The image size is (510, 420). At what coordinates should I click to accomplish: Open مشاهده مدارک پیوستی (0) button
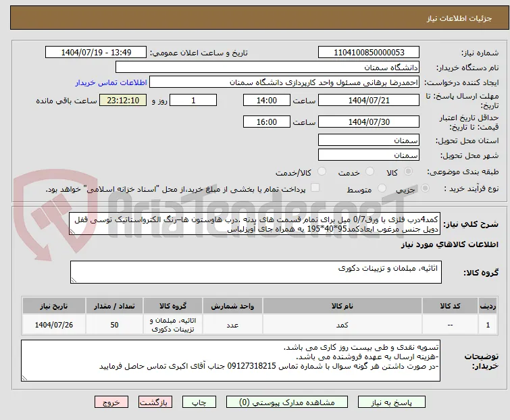coord(287,402)
